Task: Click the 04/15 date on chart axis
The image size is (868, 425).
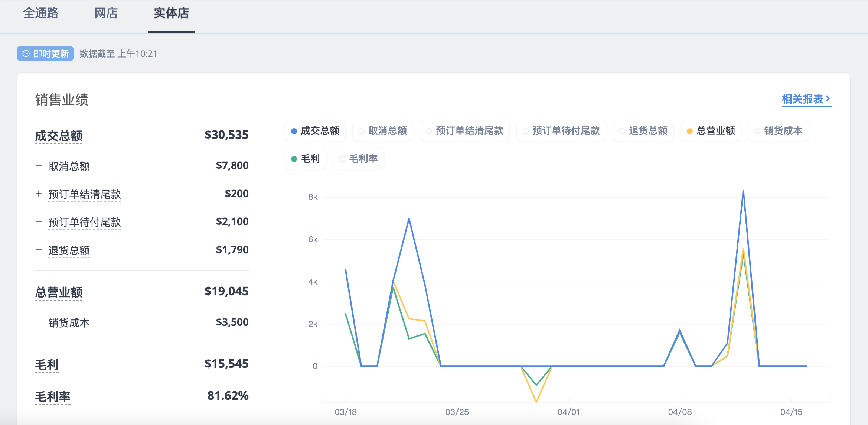Action: (x=791, y=412)
